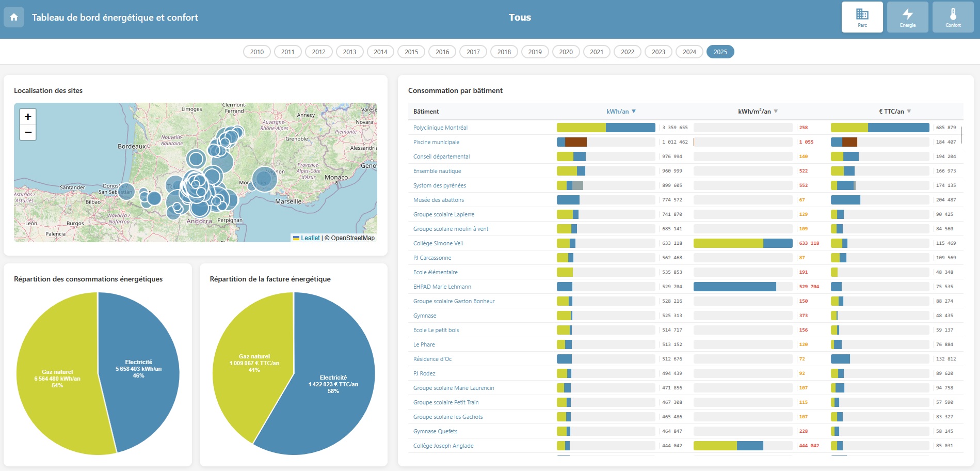This screenshot has height=471, width=980.
Task: Open Résidence d'Oc building
Action: click(x=432, y=359)
